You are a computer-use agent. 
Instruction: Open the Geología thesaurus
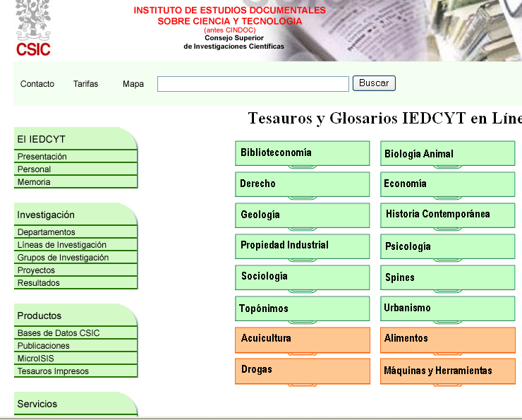(303, 215)
